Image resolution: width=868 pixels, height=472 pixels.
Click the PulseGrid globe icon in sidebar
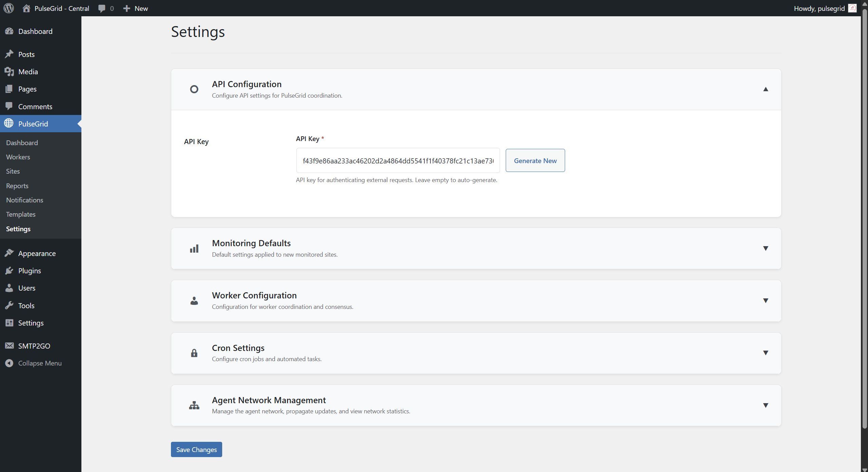pyautogui.click(x=9, y=123)
